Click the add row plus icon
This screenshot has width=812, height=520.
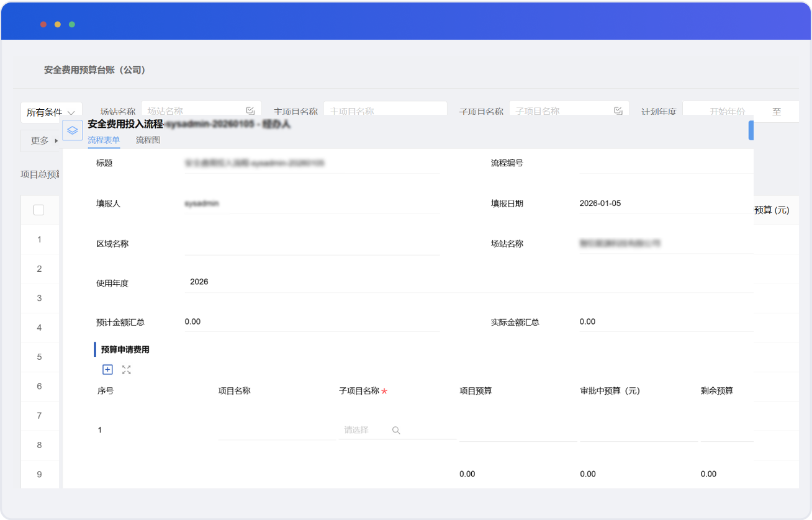[x=107, y=370]
